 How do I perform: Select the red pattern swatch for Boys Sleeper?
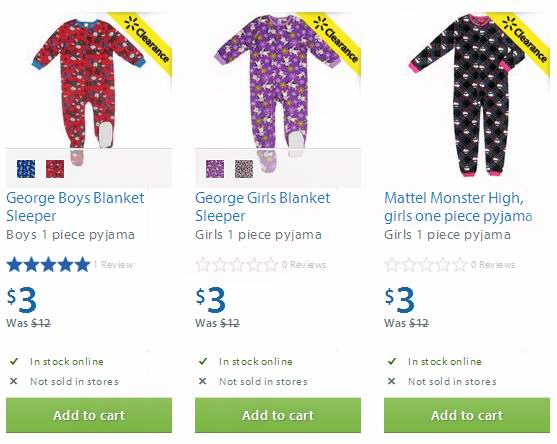pyautogui.click(x=55, y=169)
